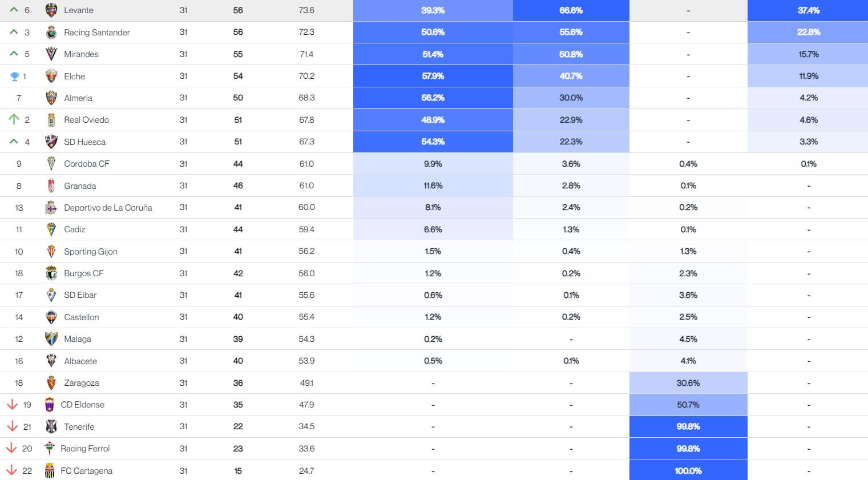Click the Levante club crest
Screen dimensions: 868x480
51,10
